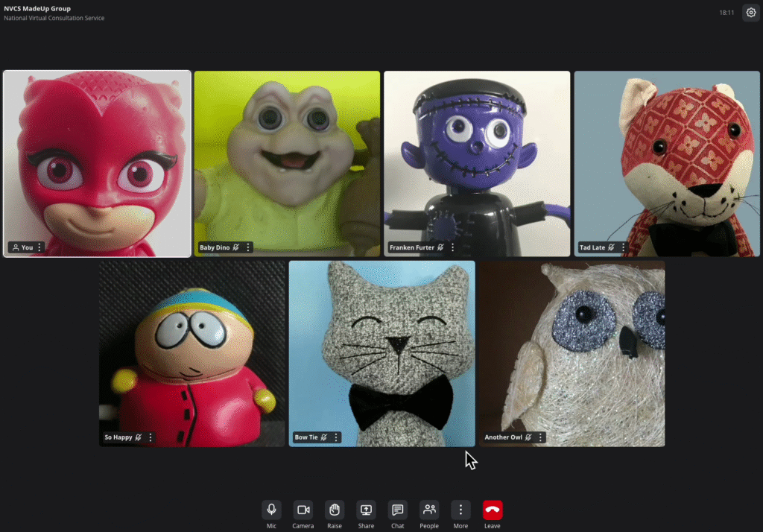This screenshot has height=532, width=763.
Task: Select the Tad Late video tile
Action: click(x=667, y=163)
